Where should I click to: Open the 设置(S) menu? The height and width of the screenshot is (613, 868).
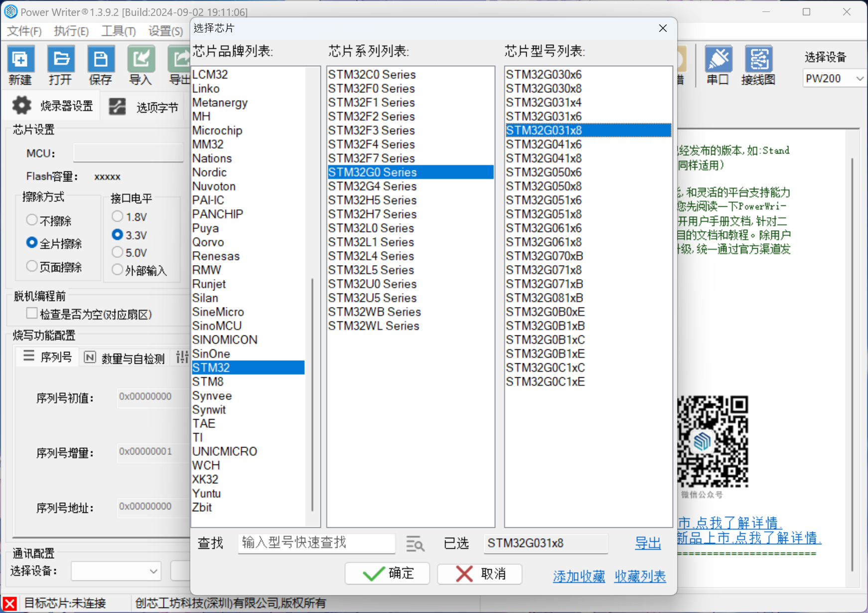click(165, 31)
